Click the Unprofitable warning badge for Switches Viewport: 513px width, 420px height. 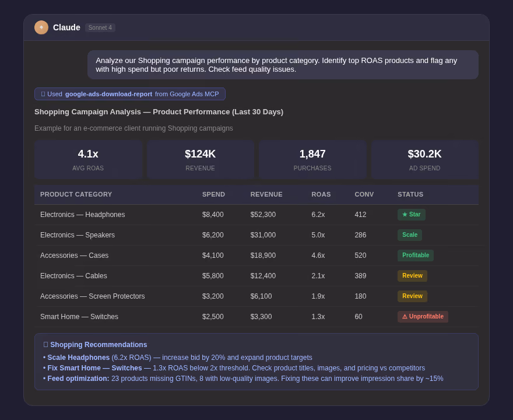[x=423, y=317]
